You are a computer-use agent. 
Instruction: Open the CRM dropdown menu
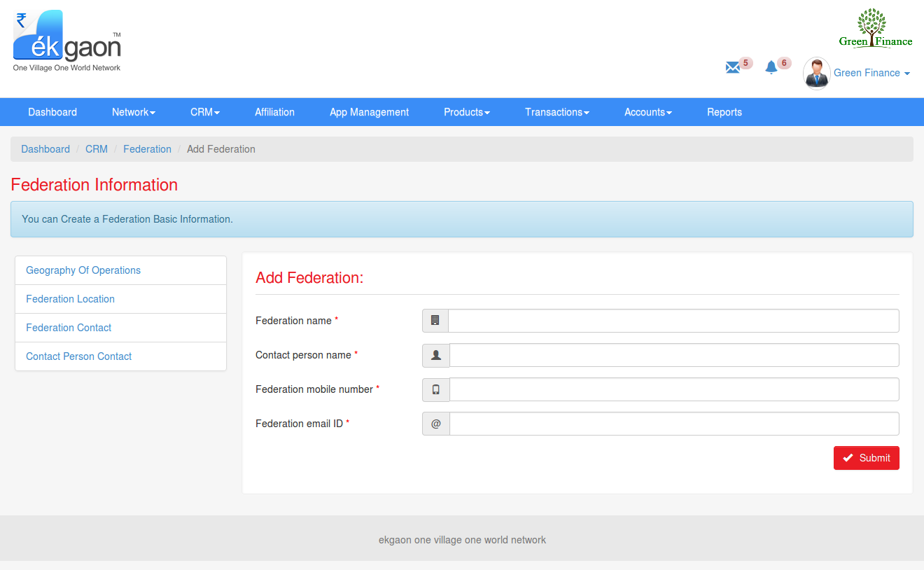(205, 112)
